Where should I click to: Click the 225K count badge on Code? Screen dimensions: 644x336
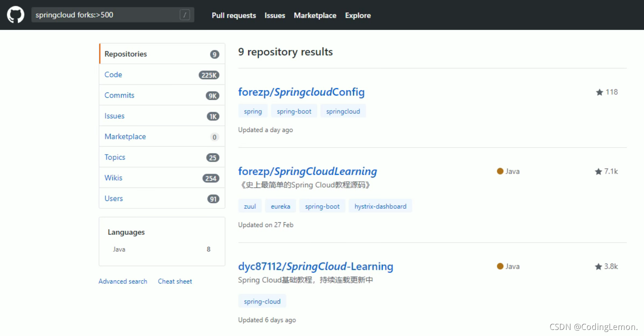point(209,75)
